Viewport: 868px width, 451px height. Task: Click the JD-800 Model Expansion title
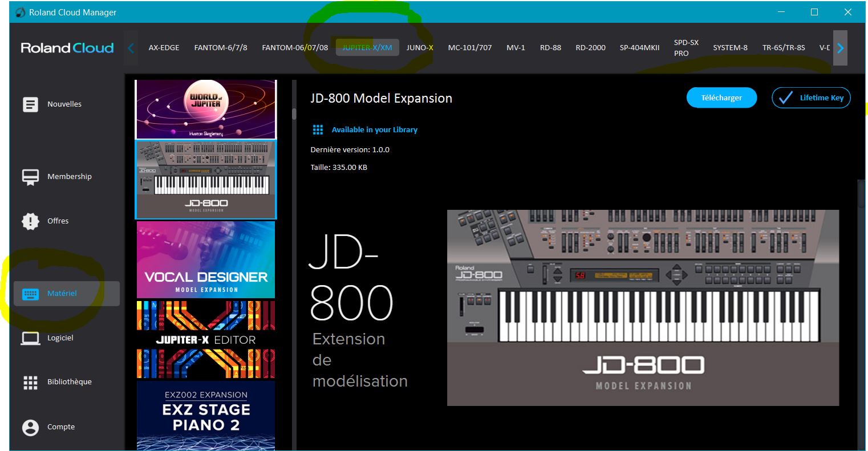[381, 98]
